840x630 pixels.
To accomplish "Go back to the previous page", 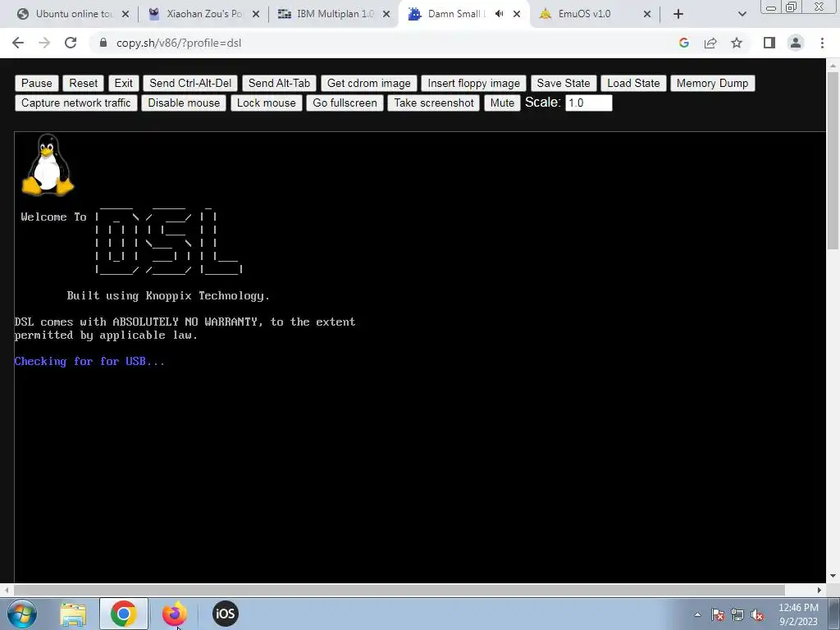I will tap(18, 43).
